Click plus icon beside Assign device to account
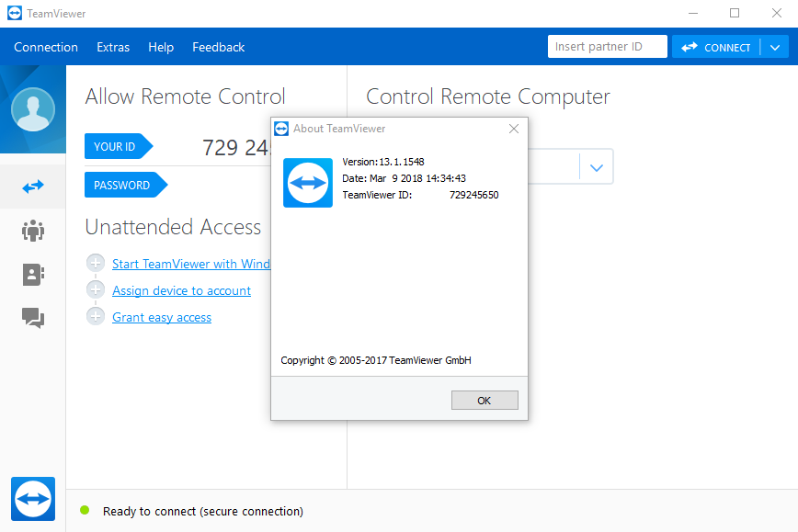The width and height of the screenshot is (798, 532). coord(96,290)
